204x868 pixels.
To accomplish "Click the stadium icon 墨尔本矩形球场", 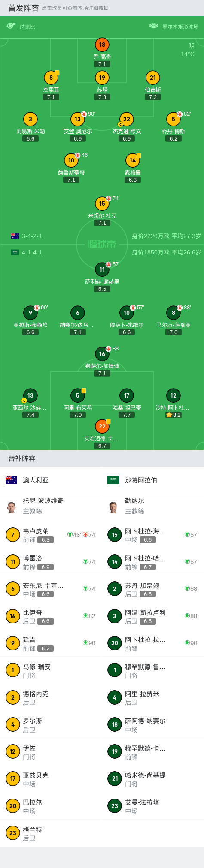I will click(x=154, y=26).
